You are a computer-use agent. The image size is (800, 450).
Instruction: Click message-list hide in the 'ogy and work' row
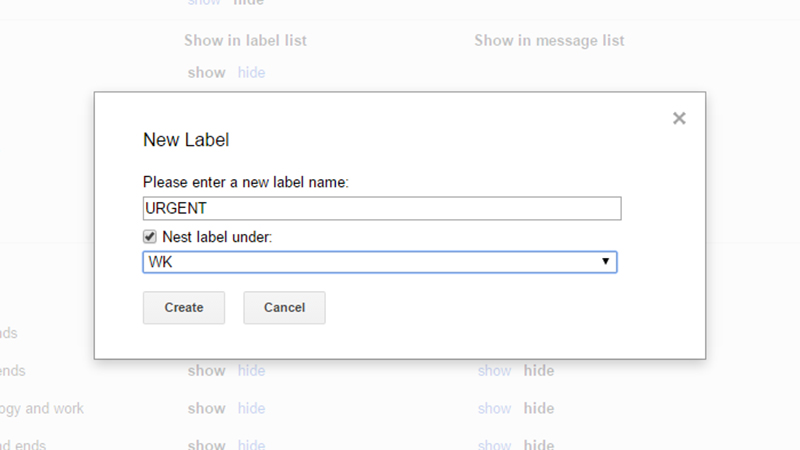[x=539, y=408]
